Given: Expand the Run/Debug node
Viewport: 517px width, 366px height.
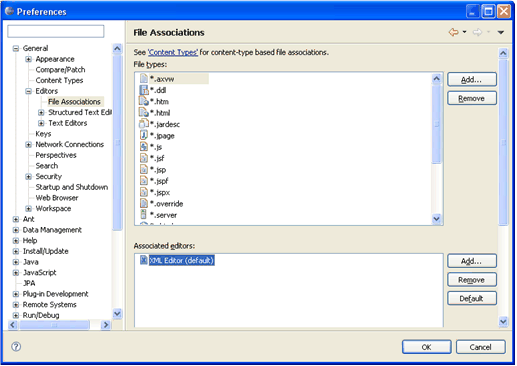Looking at the screenshot, I should (16, 315).
